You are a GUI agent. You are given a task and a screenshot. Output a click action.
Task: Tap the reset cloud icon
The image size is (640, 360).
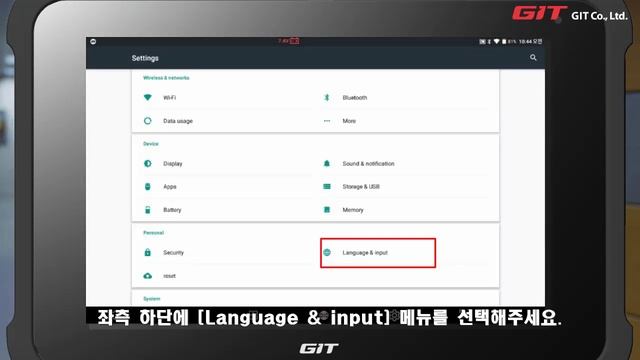[x=148, y=276]
